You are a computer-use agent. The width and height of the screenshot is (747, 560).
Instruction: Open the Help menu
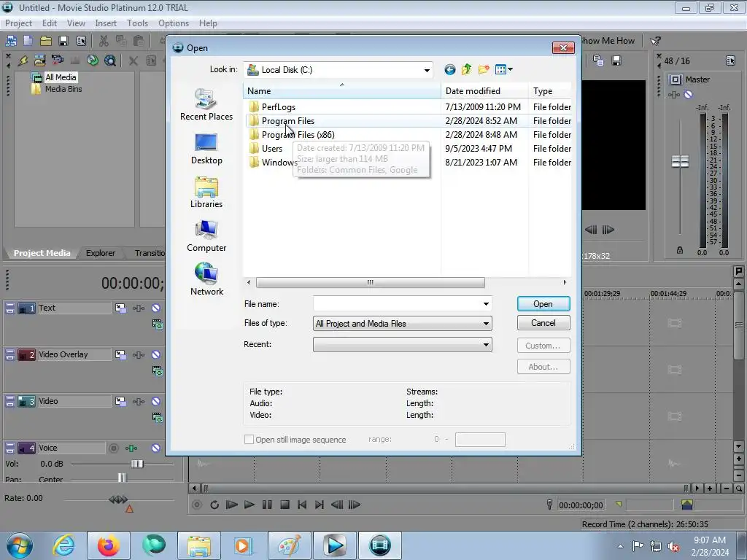[x=208, y=23]
